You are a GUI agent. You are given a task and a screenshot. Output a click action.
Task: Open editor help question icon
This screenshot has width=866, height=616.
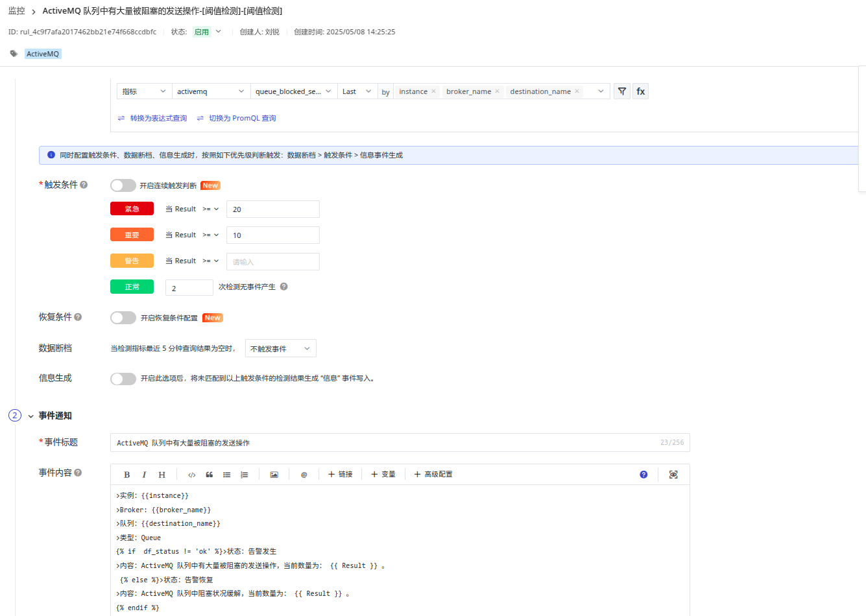(x=643, y=475)
